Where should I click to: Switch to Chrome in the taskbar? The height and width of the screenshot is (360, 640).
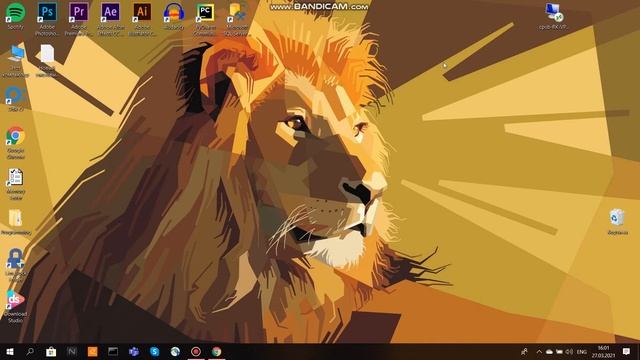pyautogui.click(x=217, y=351)
